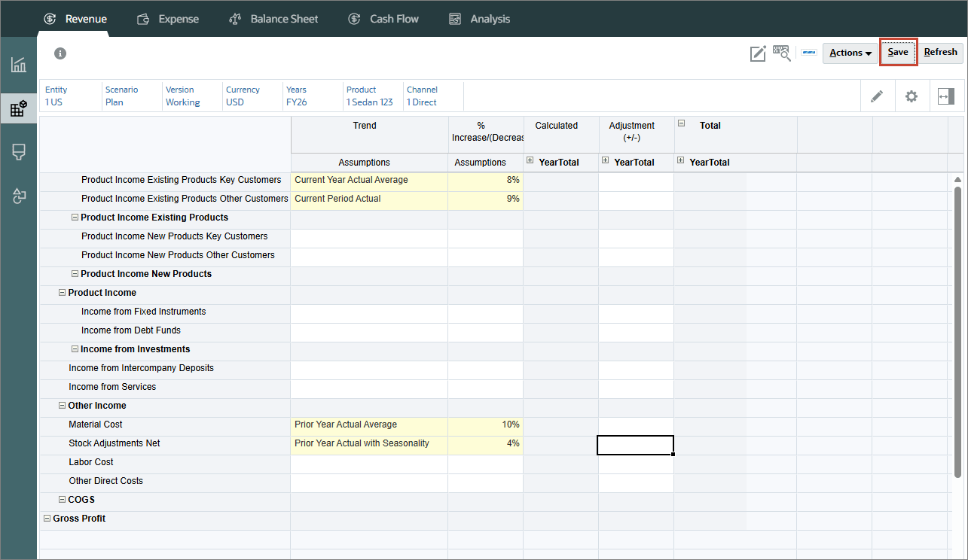Collapse the Gross Profit row
This screenshot has width=968, height=560.
(47, 519)
